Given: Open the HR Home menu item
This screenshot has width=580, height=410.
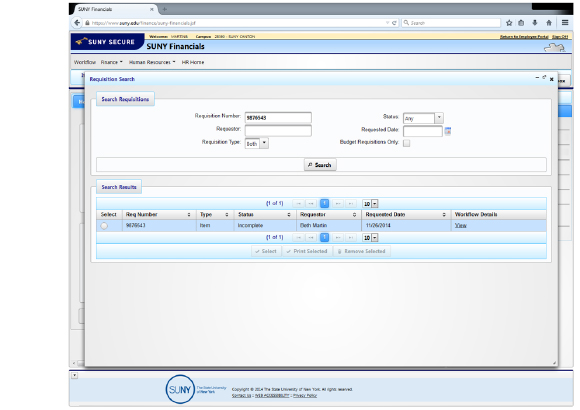Looking at the screenshot, I should [193, 62].
